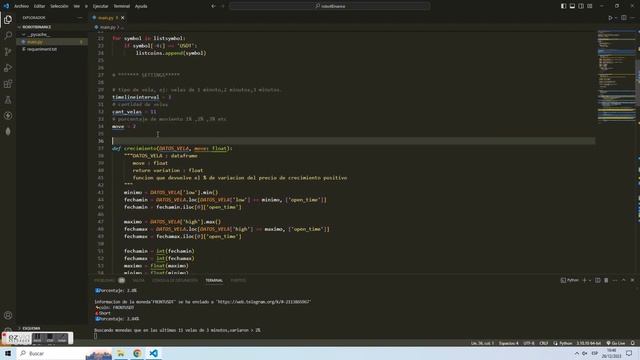The width and height of the screenshot is (640, 360).
Task: Open File Explorer from taskbar
Action: [121, 353]
